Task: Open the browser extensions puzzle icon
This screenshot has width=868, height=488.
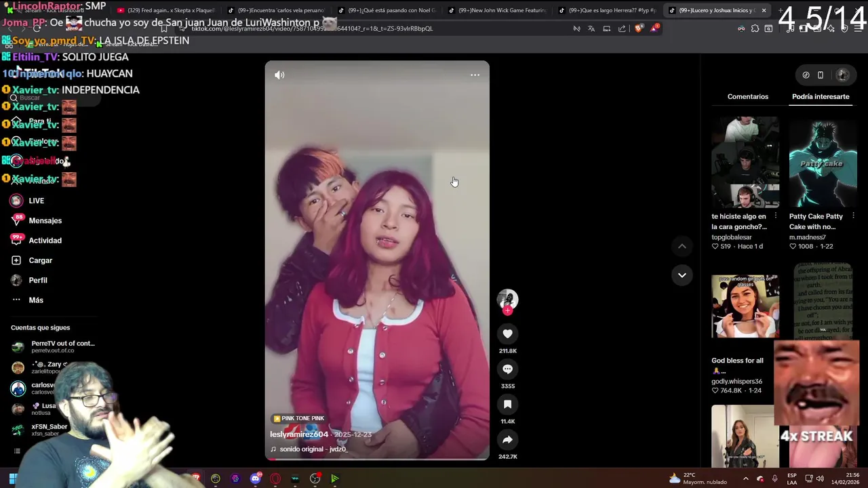Action: pyautogui.click(x=755, y=28)
